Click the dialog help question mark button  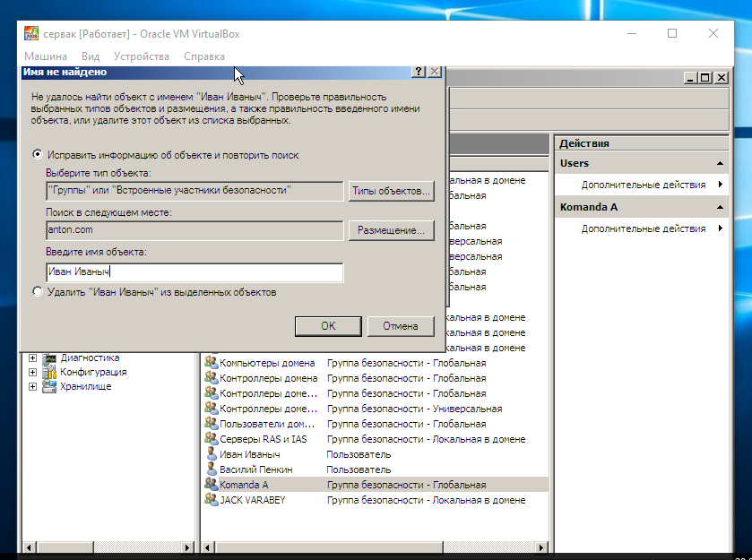(419, 72)
